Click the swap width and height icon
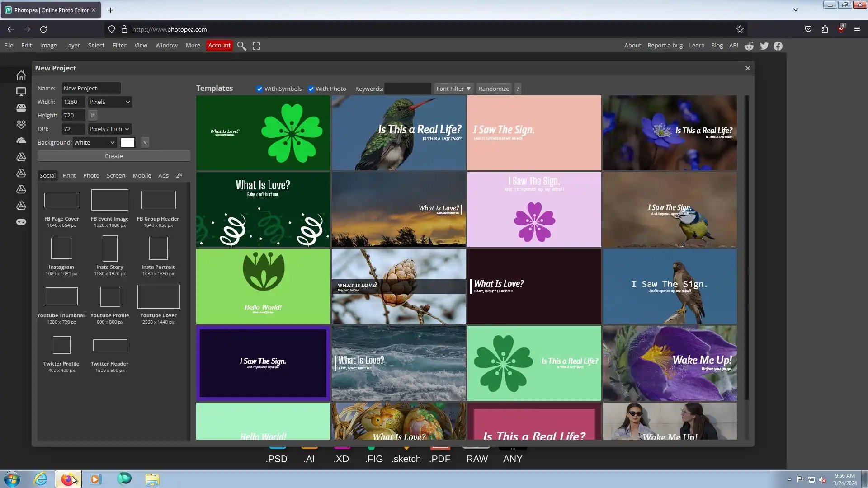Viewport: 868px width, 488px height. pos(93,115)
